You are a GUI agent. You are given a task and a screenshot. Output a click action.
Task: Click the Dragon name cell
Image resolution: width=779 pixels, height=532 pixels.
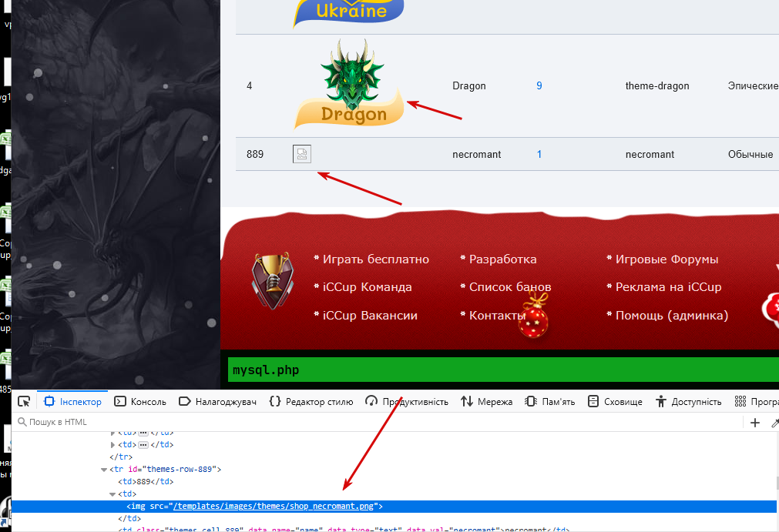[469, 86]
